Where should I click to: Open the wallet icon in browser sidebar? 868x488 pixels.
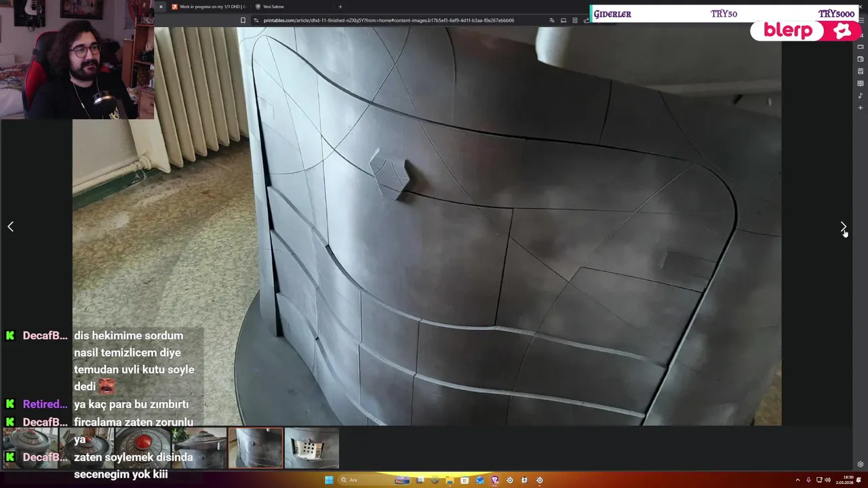(861, 59)
